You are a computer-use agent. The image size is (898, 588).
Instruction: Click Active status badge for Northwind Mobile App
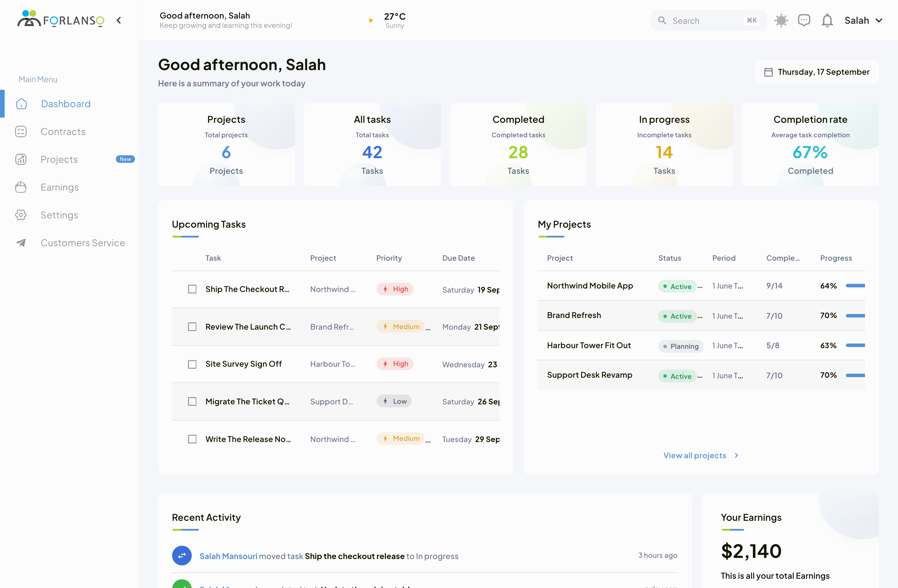pos(678,286)
